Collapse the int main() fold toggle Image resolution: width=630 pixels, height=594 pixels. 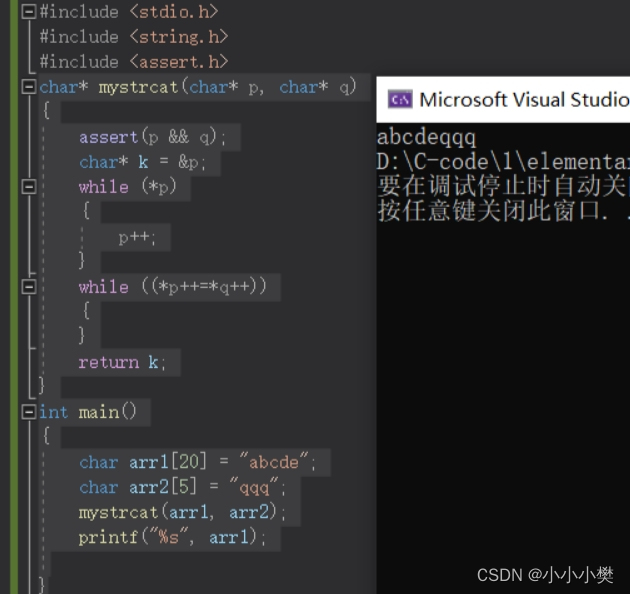point(29,412)
